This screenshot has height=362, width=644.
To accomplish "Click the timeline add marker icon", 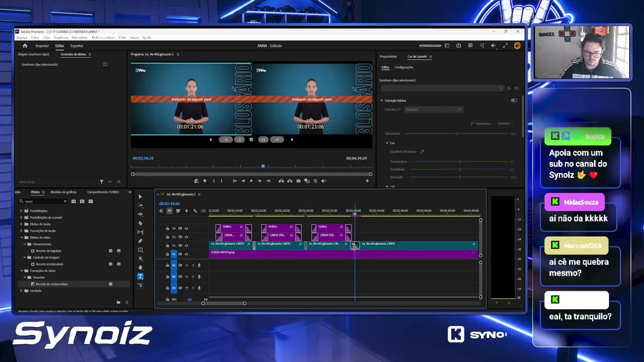I will coord(186,211).
